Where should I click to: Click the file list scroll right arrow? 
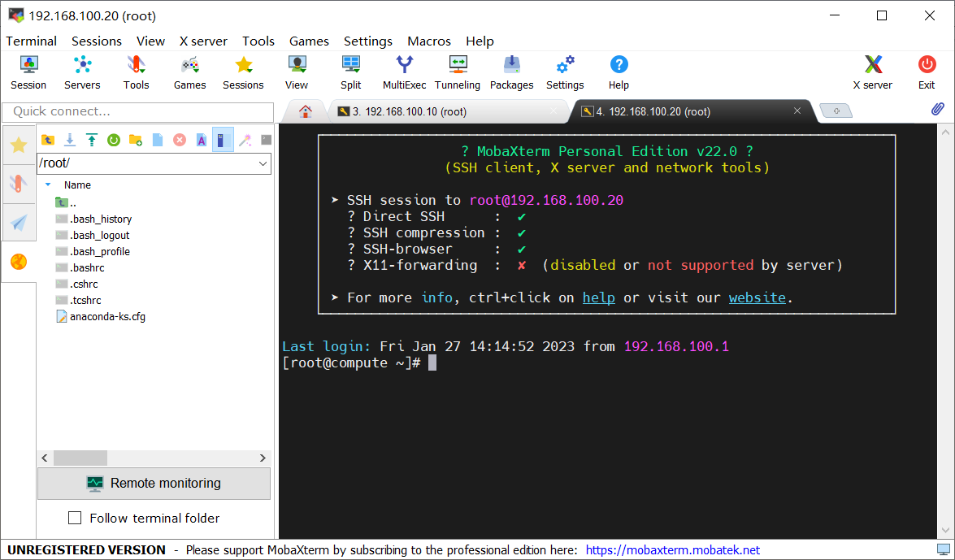263,458
